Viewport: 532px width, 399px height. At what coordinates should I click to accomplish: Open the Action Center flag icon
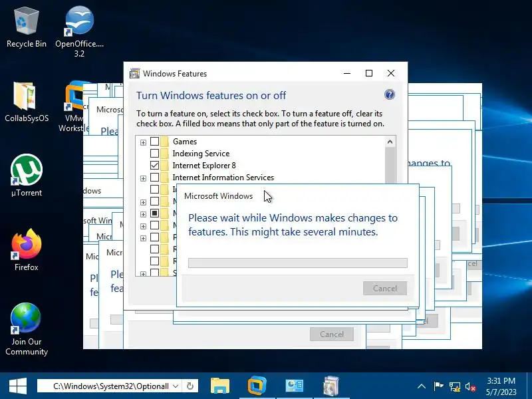click(438, 386)
